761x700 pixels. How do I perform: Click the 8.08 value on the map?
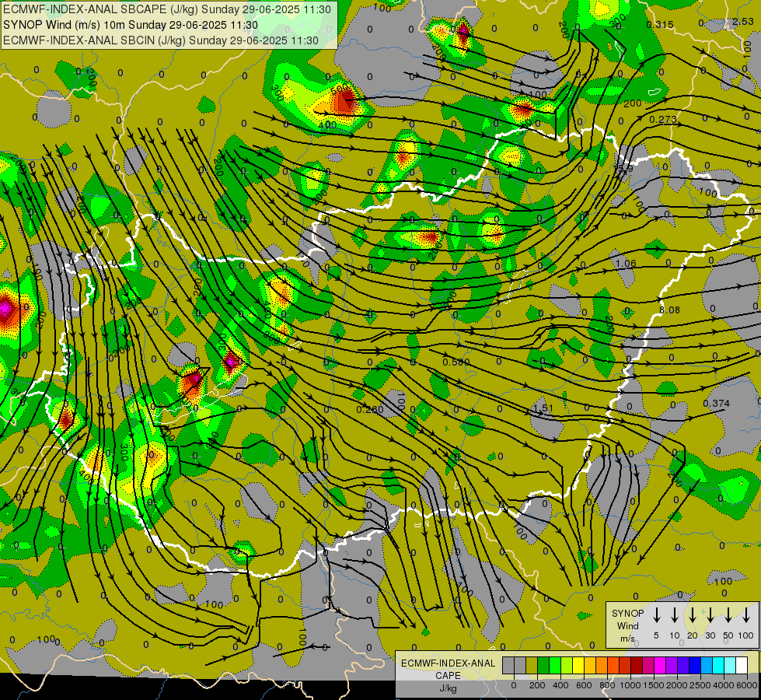pyautogui.click(x=670, y=310)
